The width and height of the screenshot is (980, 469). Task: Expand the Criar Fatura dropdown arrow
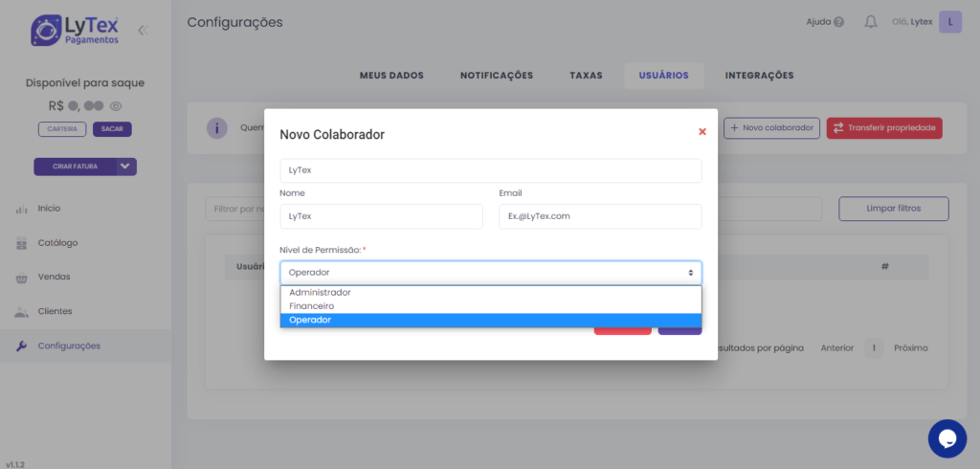click(126, 167)
